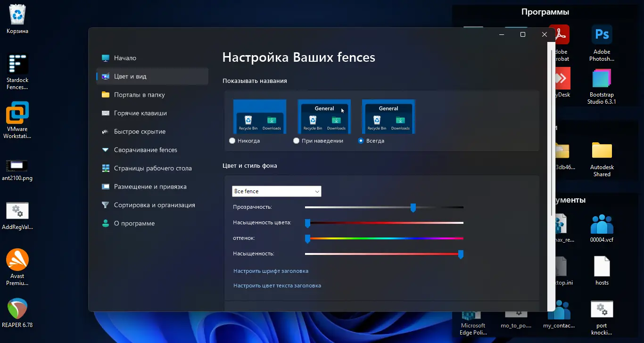This screenshot has width=644, height=343.
Task: Select the Bootstrap Studio 6.3.1 icon
Action: coord(602,87)
